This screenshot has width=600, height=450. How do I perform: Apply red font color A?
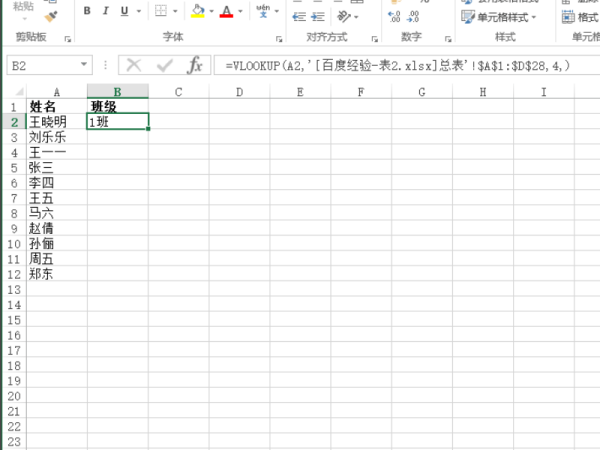point(227,11)
